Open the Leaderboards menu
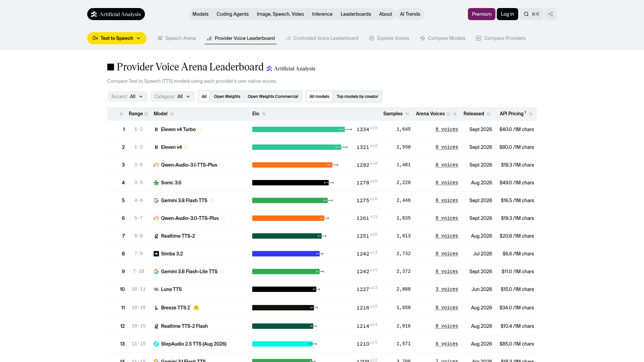 point(356,14)
